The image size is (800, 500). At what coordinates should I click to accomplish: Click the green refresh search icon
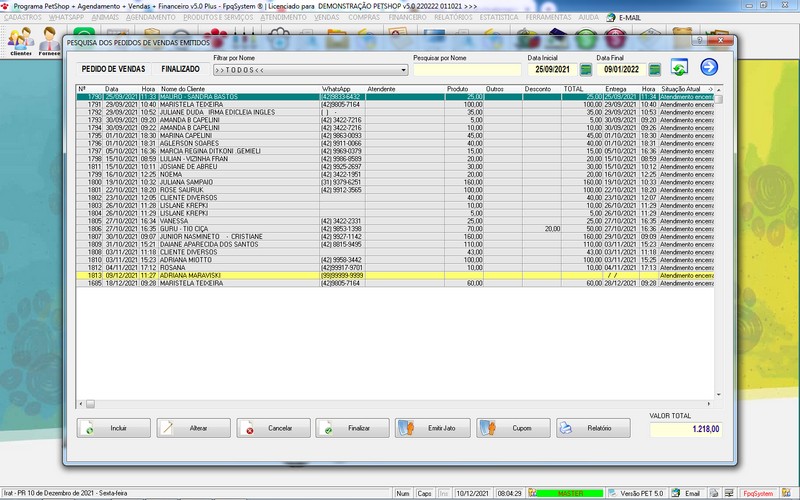click(x=679, y=67)
